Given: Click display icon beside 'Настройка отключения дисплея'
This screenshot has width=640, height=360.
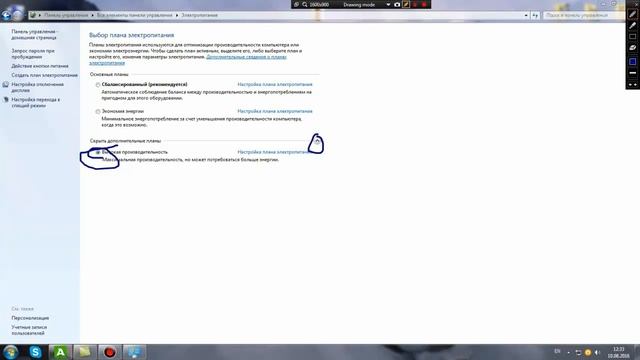Looking at the screenshot, I should 5,84.
